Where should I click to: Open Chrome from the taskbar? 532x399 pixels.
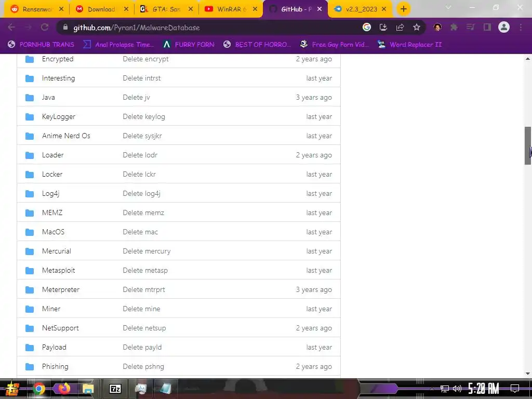(38, 389)
